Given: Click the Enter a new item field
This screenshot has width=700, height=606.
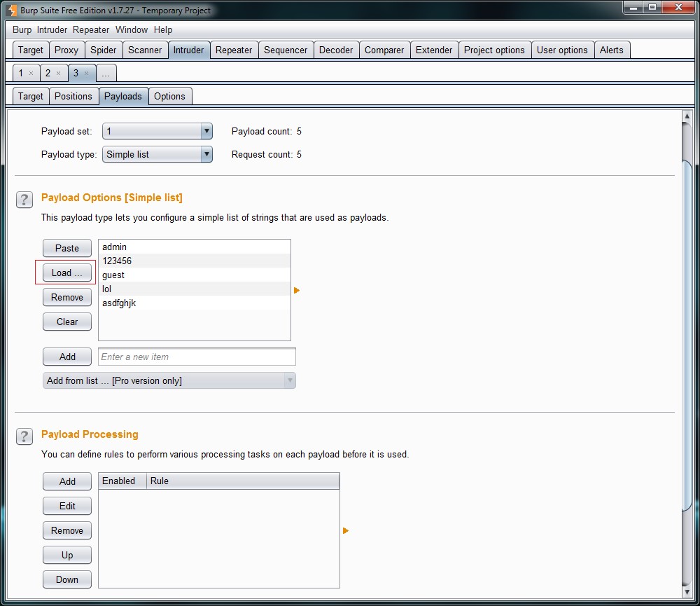Looking at the screenshot, I should (x=197, y=357).
